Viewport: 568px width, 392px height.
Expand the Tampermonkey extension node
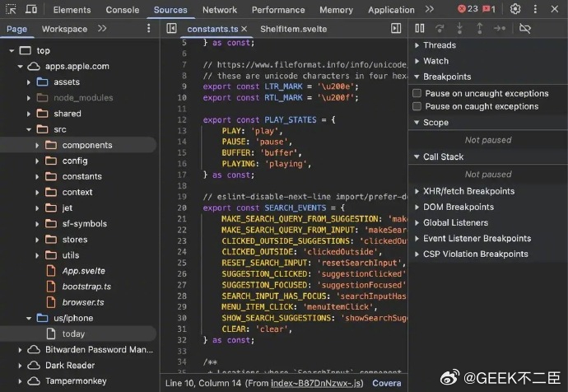20,381
